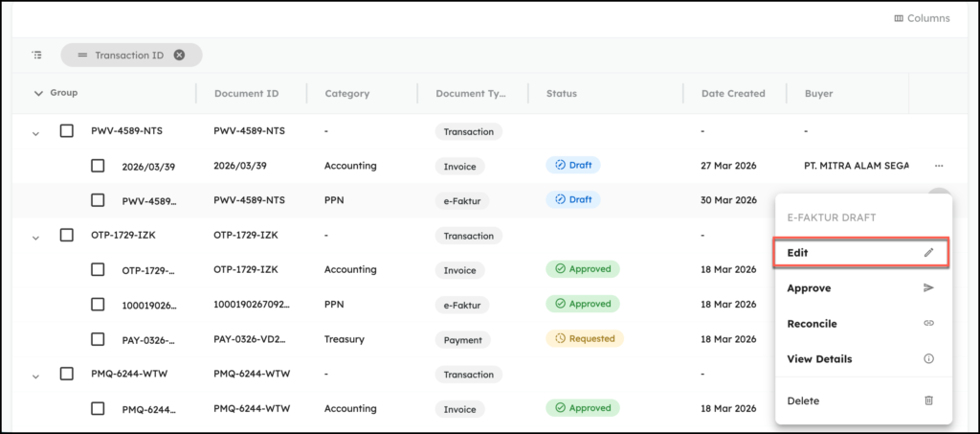Click the trash icon beside Delete
Viewport: 980px width, 434px height.
pyautogui.click(x=927, y=400)
